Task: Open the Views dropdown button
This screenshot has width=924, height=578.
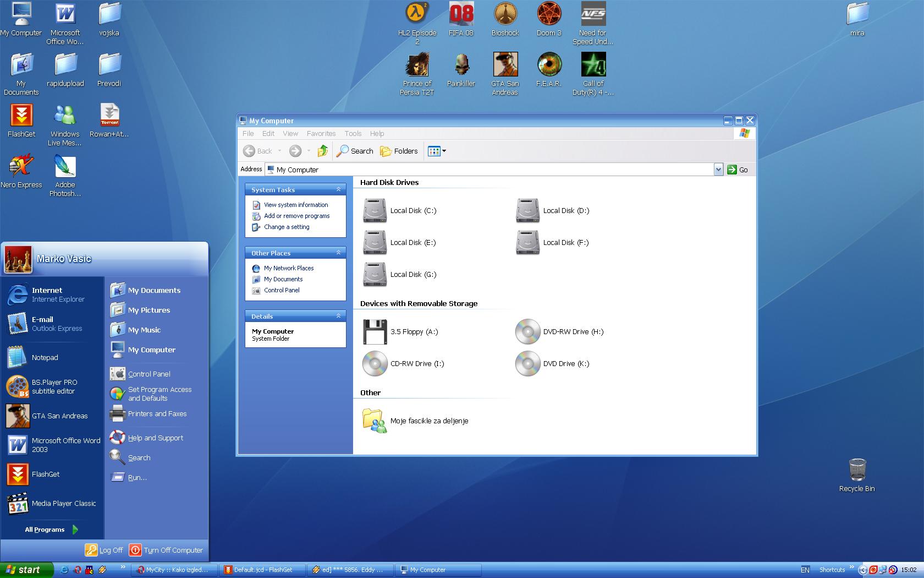Action: (x=437, y=151)
